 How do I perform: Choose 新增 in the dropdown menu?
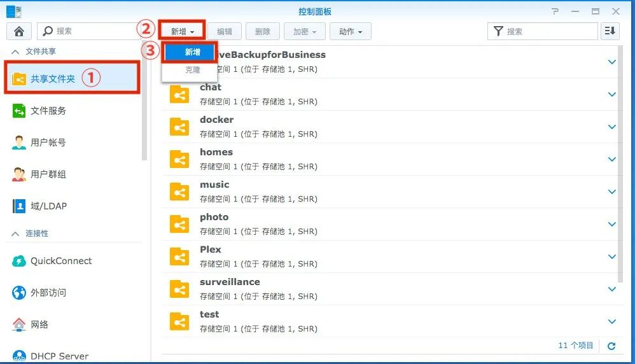tap(190, 52)
